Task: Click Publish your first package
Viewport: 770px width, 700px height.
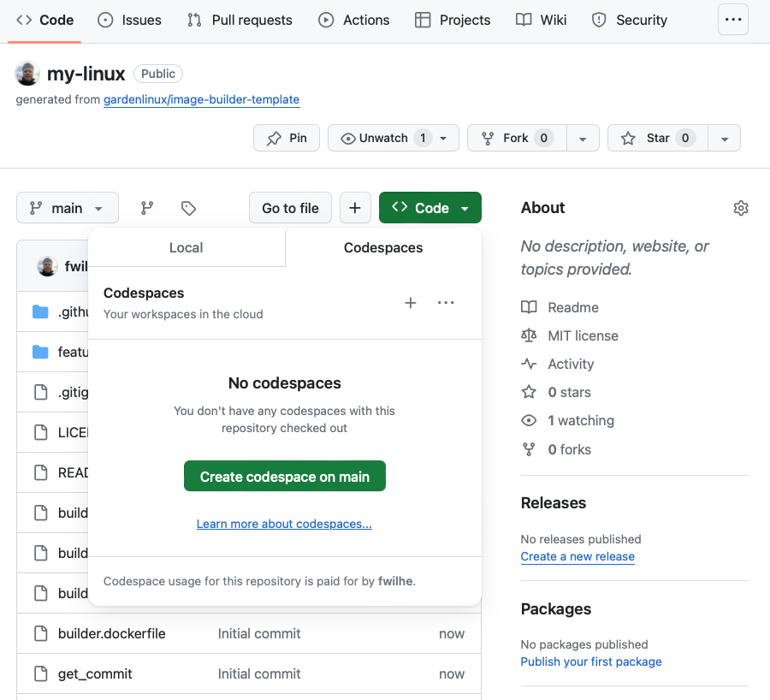Action: pos(591,661)
